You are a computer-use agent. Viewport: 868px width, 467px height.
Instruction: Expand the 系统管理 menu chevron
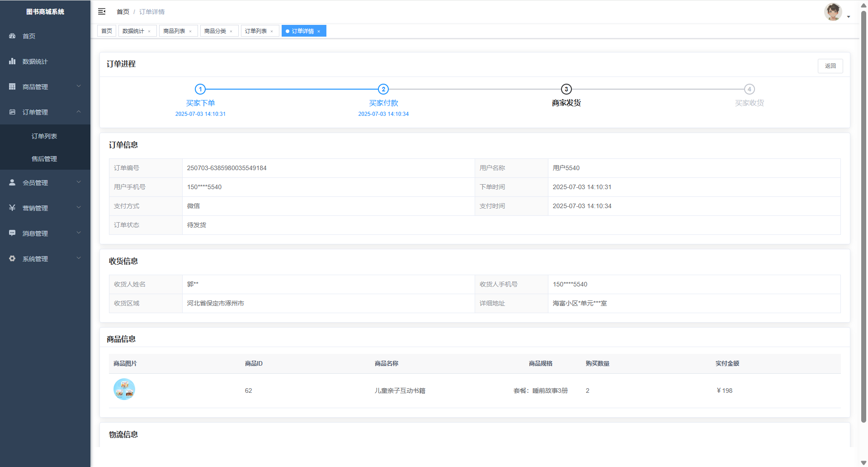point(79,258)
